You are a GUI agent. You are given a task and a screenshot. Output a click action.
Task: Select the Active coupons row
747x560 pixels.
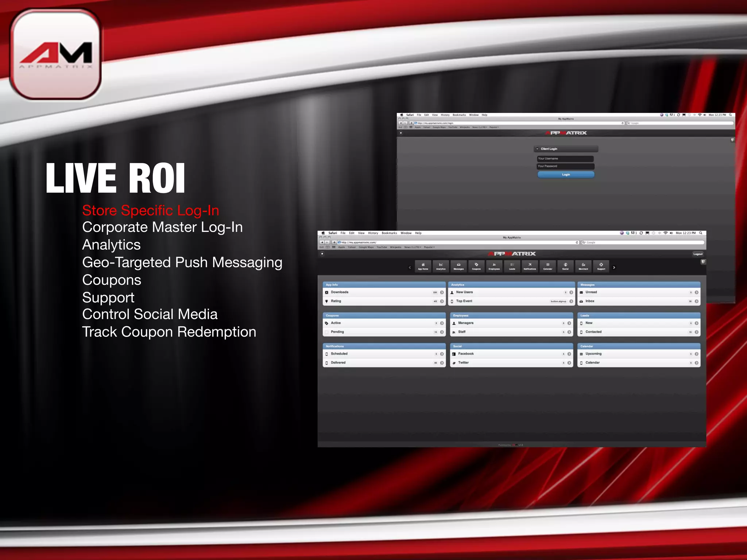(x=384, y=323)
